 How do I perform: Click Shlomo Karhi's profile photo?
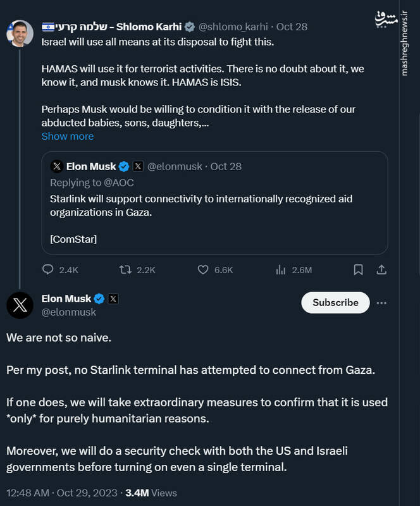tap(20, 34)
